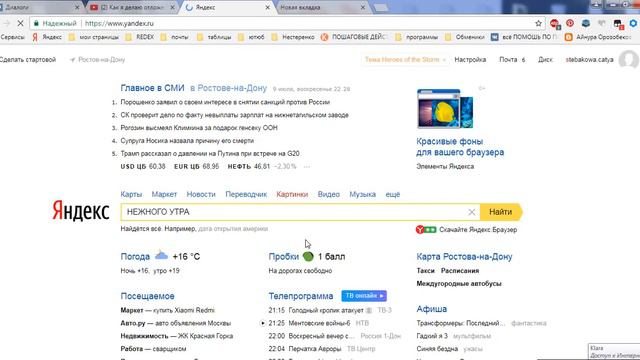Switch to the Новая вкладка tab
Screen dimensions: 640x360
[318, 7]
